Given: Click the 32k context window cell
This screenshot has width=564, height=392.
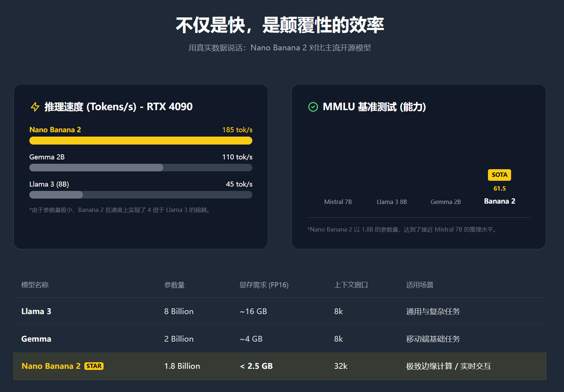Looking at the screenshot, I should click(x=341, y=366).
